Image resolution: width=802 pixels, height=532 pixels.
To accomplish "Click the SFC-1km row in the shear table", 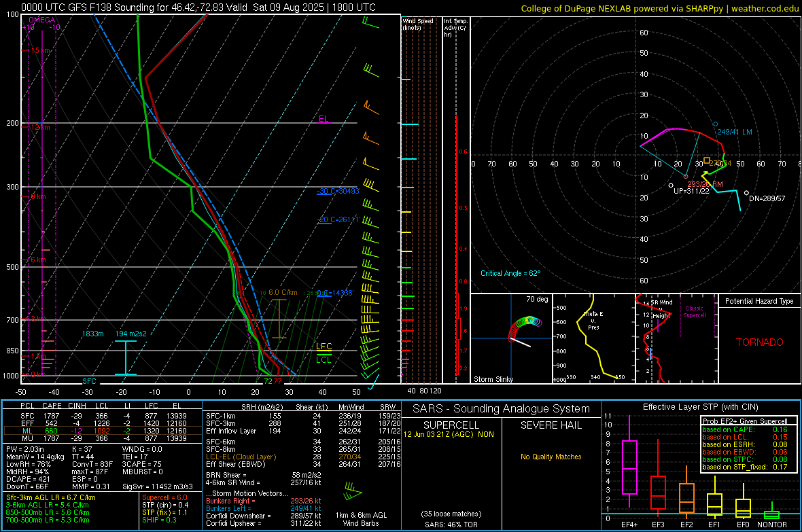I will tap(303, 416).
